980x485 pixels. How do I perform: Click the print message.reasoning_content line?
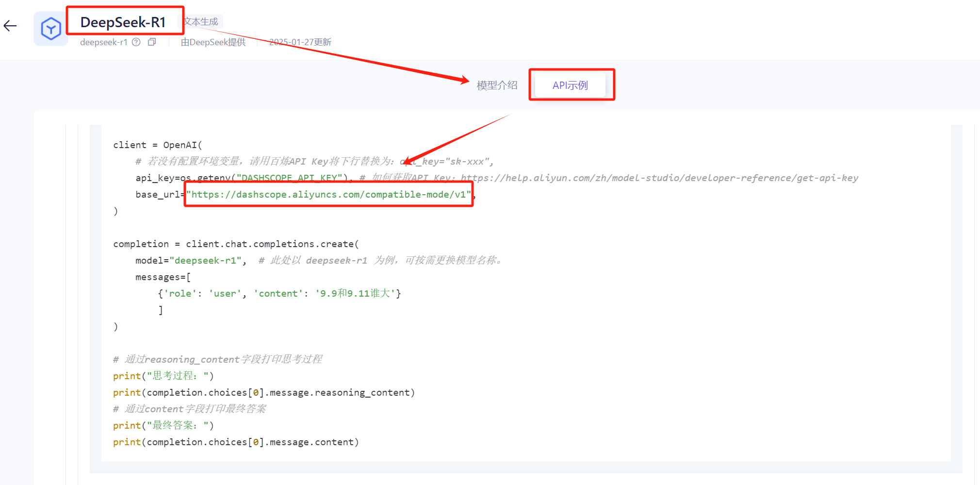coord(264,393)
